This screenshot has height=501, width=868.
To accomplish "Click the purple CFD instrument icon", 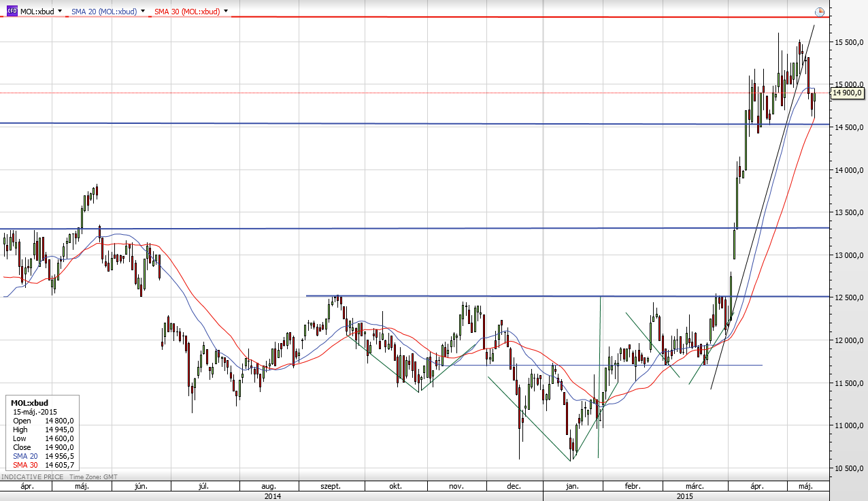I will pyautogui.click(x=11, y=12).
